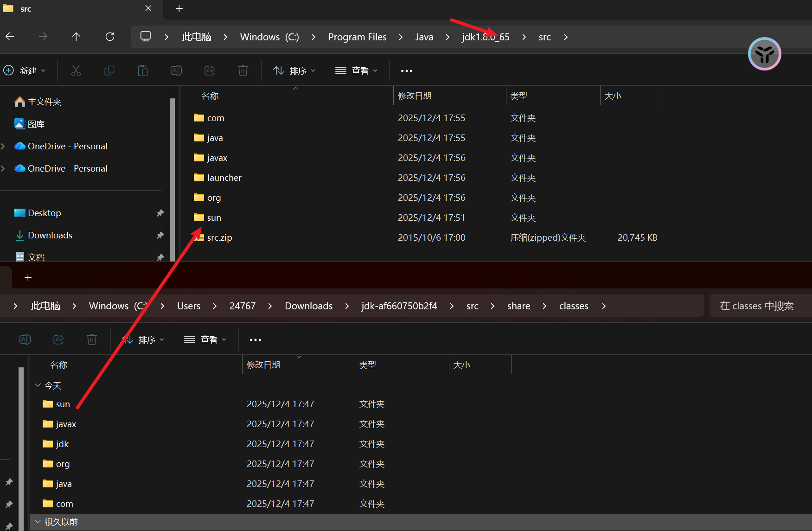The width and height of the screenshot is (812, 531).
Task: Open the more options ellipsis menu in upper toolbar
Action: click(x=406, y=70)
